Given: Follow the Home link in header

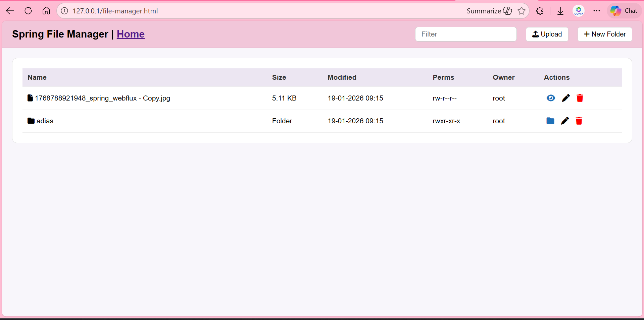Looking at the screenshot, I should [x=131, y=34].
